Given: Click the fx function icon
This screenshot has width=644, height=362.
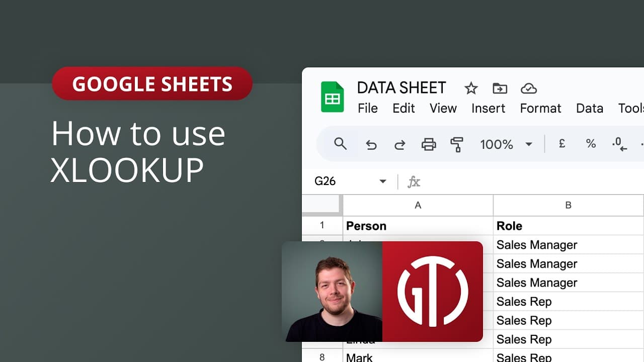Looking at the screenshot, I should [414, 182].
